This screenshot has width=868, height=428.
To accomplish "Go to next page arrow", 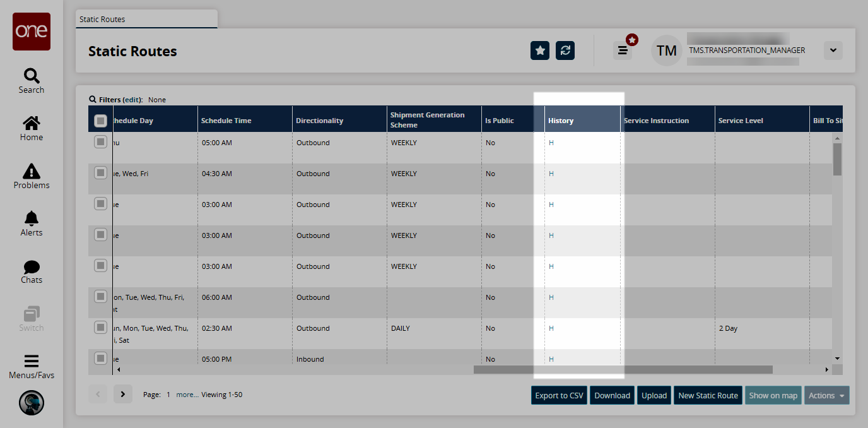I will 123,395.
